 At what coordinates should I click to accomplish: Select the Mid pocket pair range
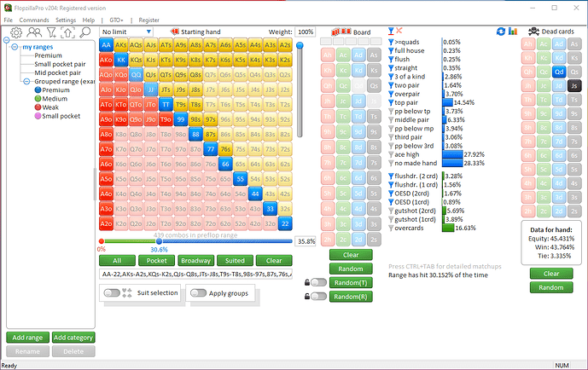pyautogui.click(x=57, y=72)
